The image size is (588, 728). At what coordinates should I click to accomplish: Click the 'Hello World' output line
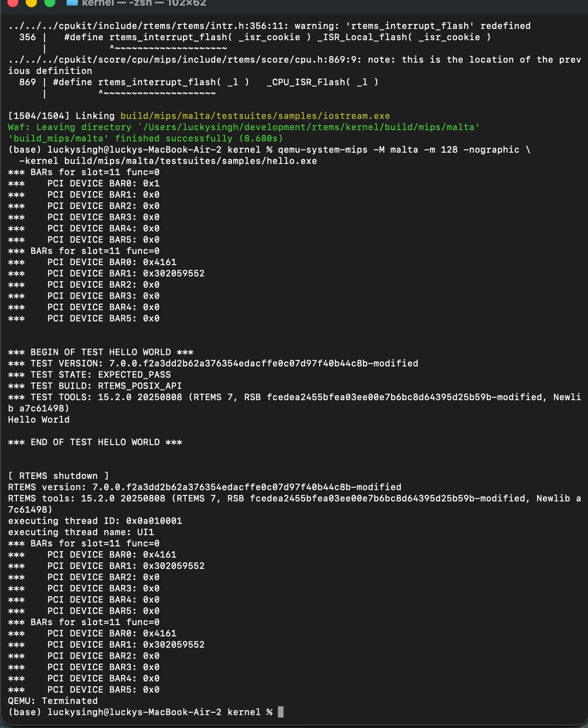click(x=39, y=420)
